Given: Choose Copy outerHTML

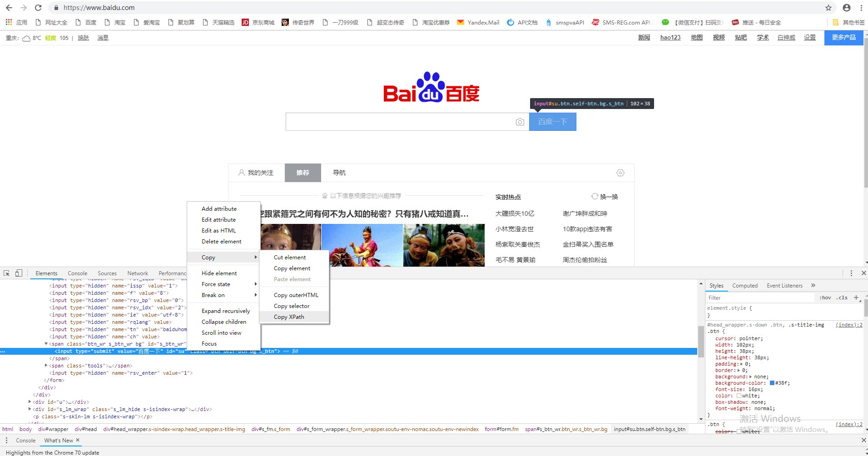Looking at the screenshot, I should pyautogui.click(x=294, y=295).
